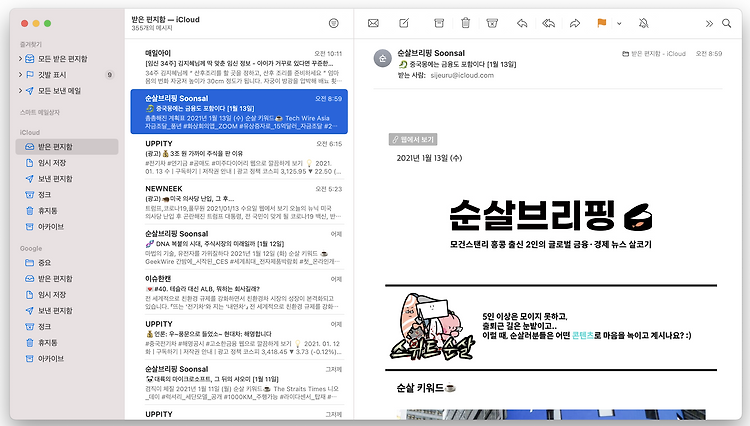Click sender name 순살브리핑 Soonsal header
The image size is (750, 426).
(431, 53)
